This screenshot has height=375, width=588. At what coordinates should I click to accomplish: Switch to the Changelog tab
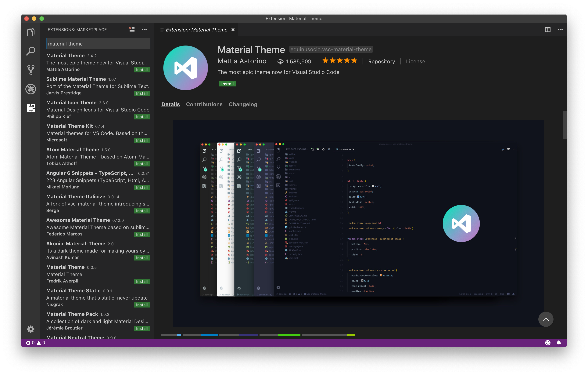click(243, 104)
